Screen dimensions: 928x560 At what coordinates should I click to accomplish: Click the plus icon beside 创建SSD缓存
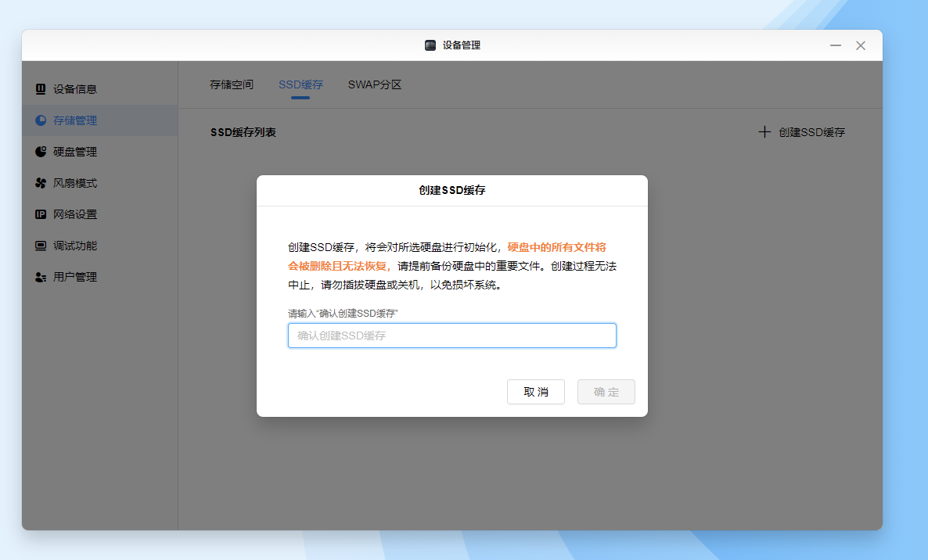pos(764,132)
